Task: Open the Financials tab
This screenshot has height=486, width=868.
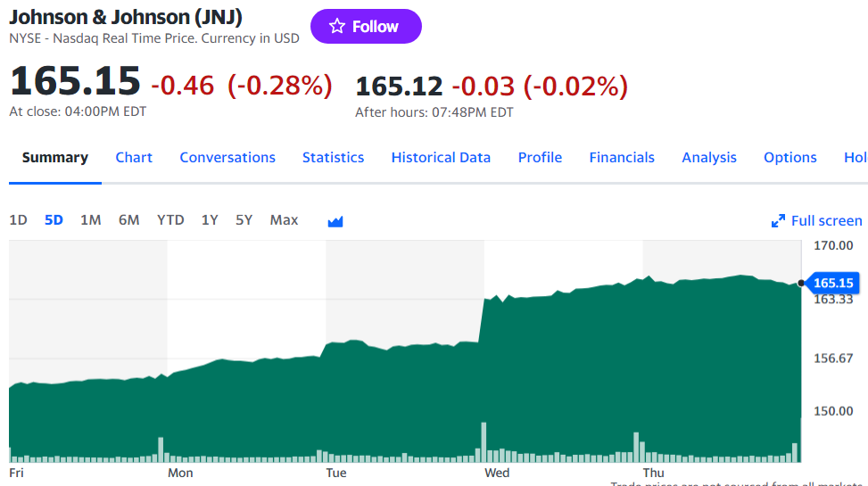Action: [622, 158]
